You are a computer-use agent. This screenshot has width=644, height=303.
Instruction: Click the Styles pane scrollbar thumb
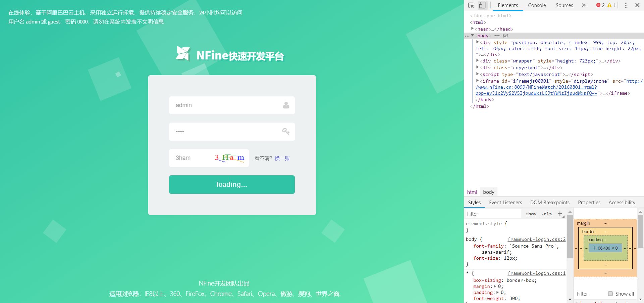570,237
